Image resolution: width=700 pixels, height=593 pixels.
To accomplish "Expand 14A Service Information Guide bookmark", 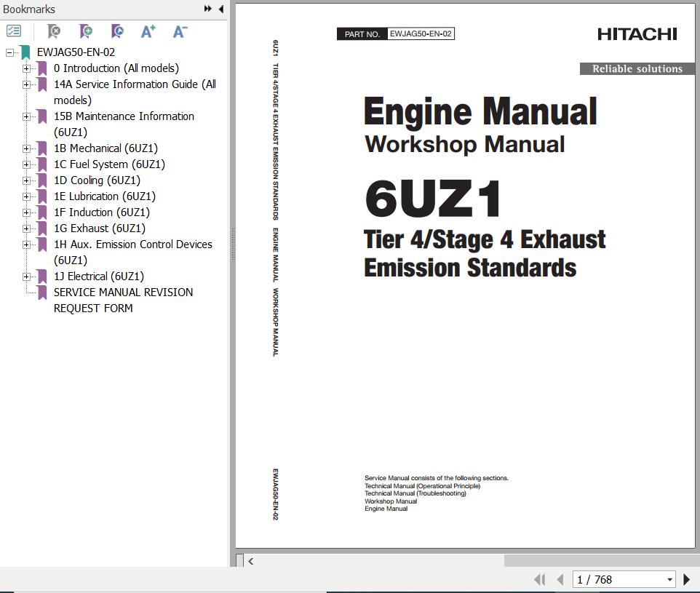I will pos(26,85).
